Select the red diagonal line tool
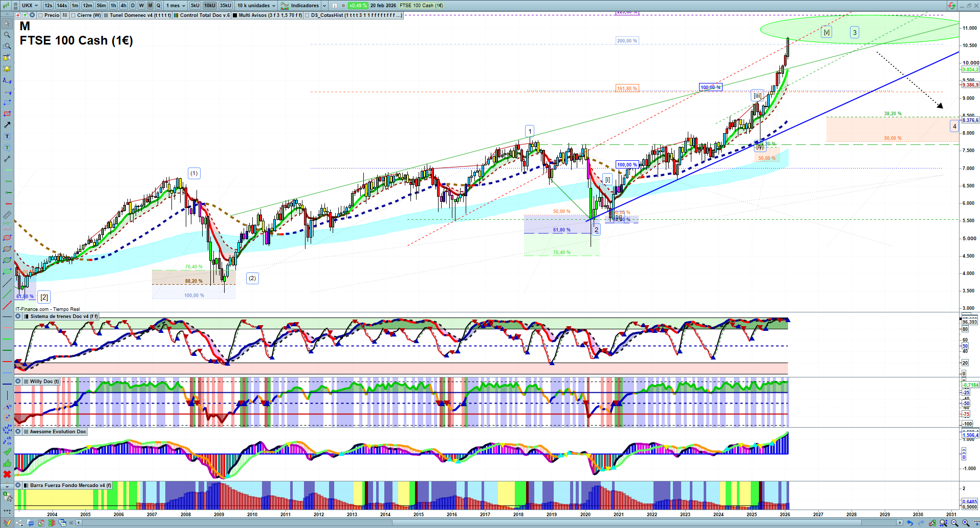 pos(7,305)
